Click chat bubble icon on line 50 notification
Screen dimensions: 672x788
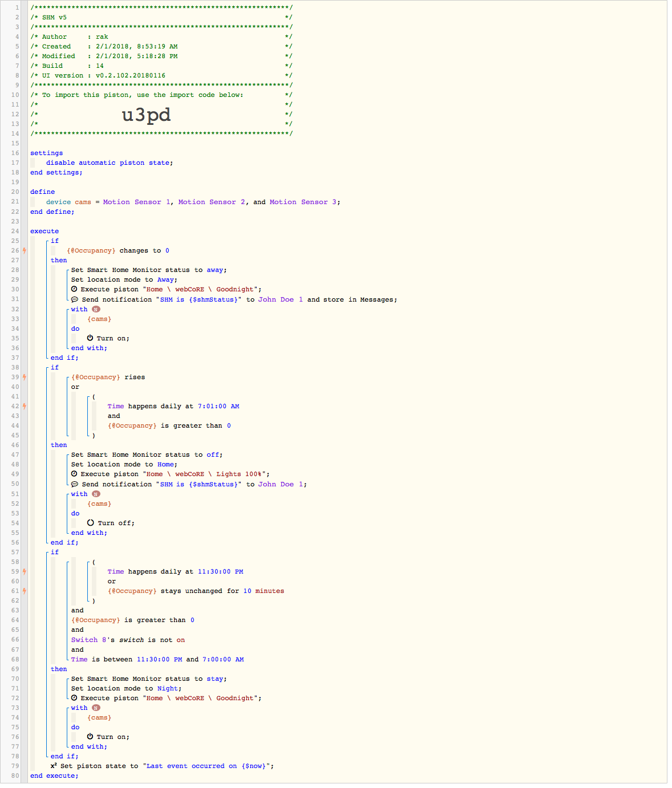[75, 484]
